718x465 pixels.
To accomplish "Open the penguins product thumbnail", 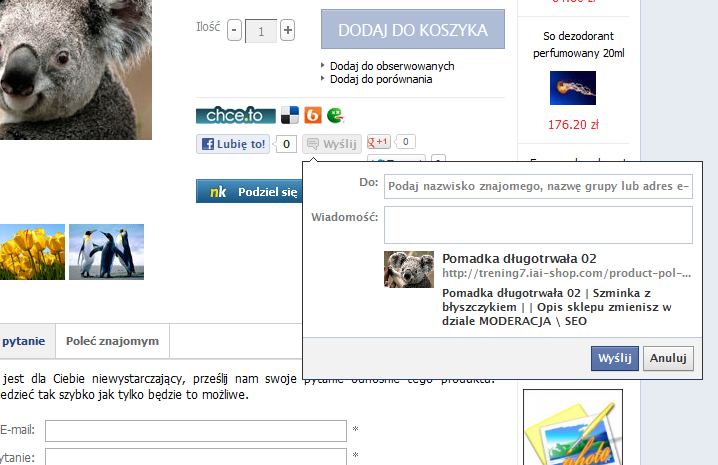I will click(x=106, y=251).
